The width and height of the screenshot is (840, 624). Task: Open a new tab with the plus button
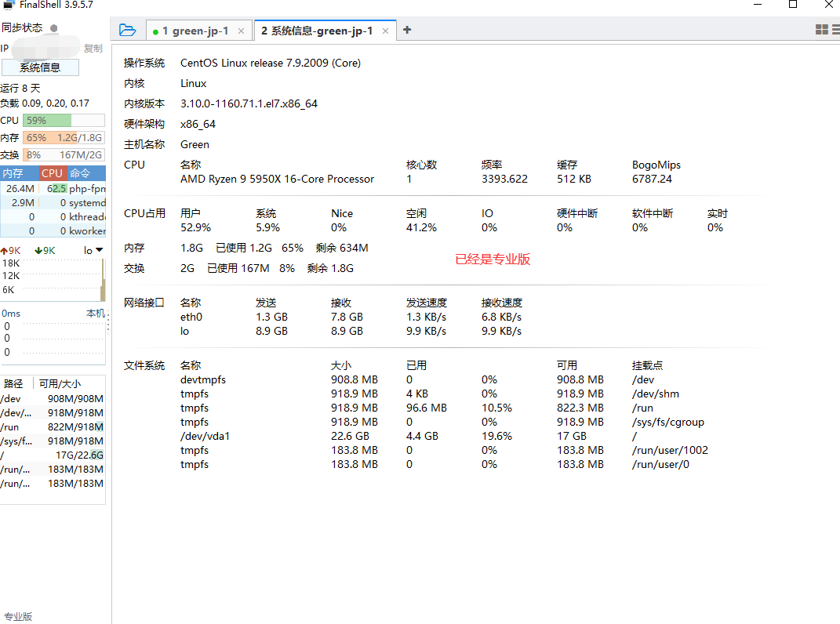point(406,29)
